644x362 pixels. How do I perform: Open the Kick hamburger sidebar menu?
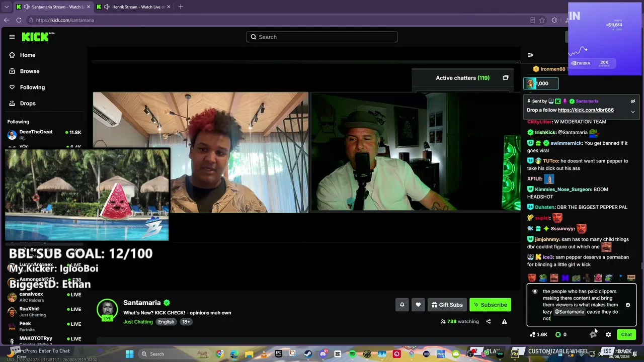pyautogui.click(x=12, y=37)
